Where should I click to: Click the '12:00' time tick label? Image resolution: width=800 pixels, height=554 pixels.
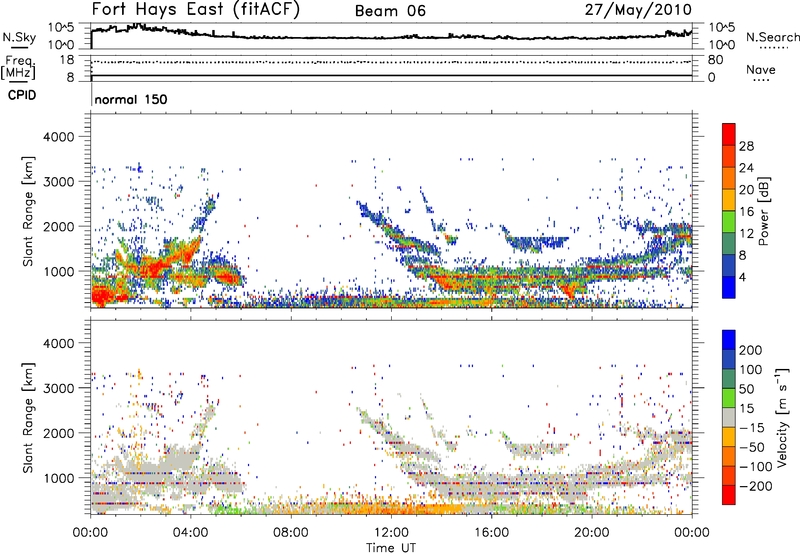coord(391,533)
